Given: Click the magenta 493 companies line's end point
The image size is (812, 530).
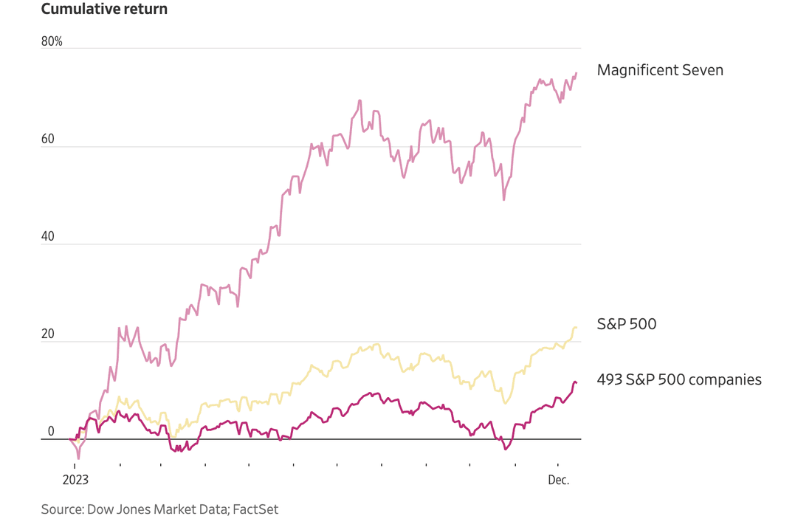Looking at the screenshot, I should tap(576, 383).
